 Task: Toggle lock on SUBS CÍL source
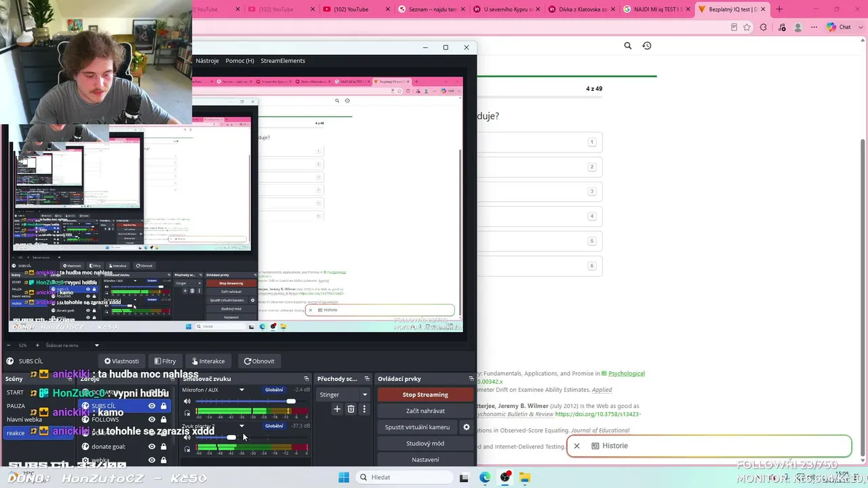[x=163, y=406]
